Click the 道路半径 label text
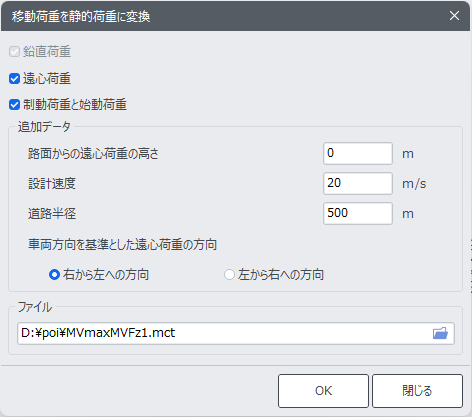 click(52, 214)
